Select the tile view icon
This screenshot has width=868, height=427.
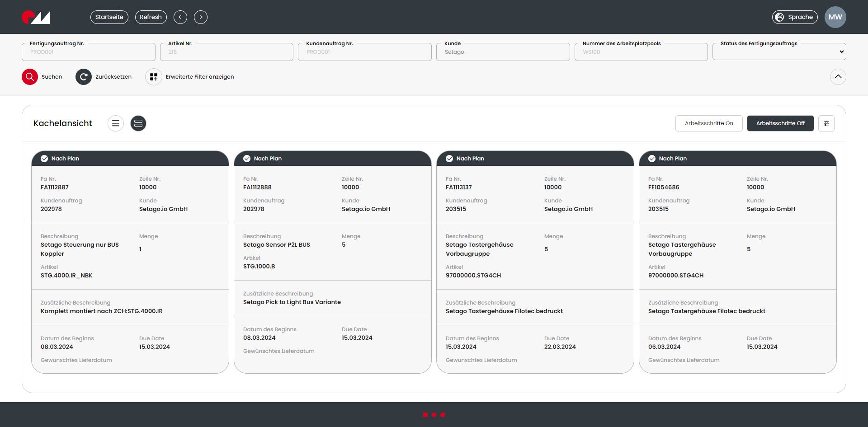[x=138, y=123]
